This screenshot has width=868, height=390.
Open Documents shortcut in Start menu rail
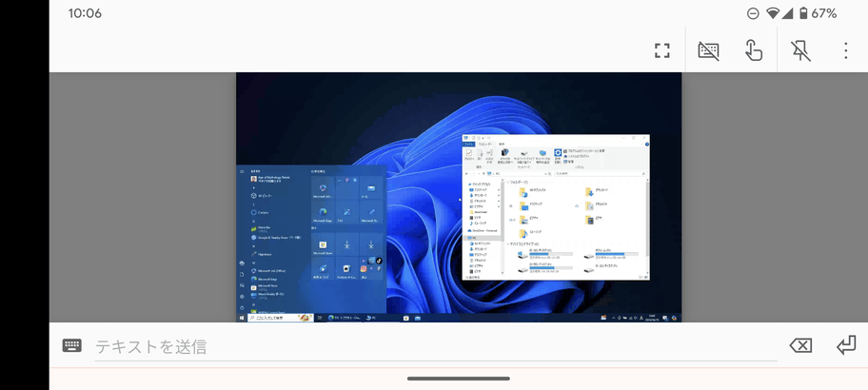tap(242, 274)
